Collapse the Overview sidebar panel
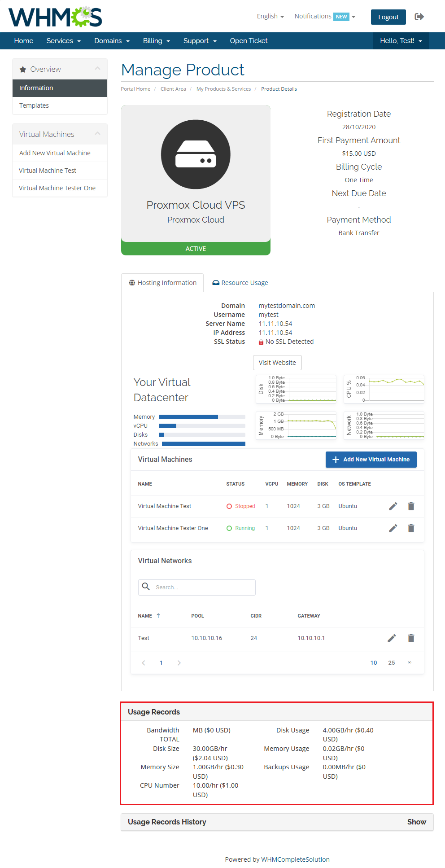Image resolution: width=445 pixels, height=868 pixels. (x=97, y=69)
